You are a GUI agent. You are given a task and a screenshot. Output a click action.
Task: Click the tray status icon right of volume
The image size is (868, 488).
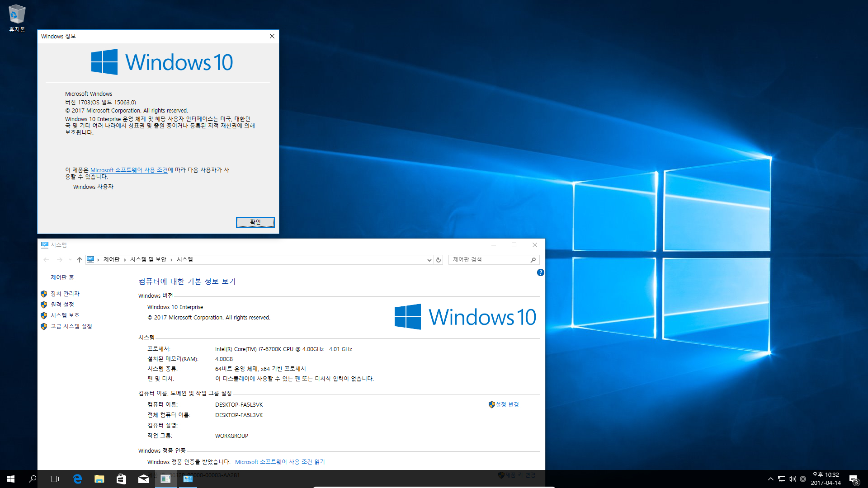click(803, 479)
